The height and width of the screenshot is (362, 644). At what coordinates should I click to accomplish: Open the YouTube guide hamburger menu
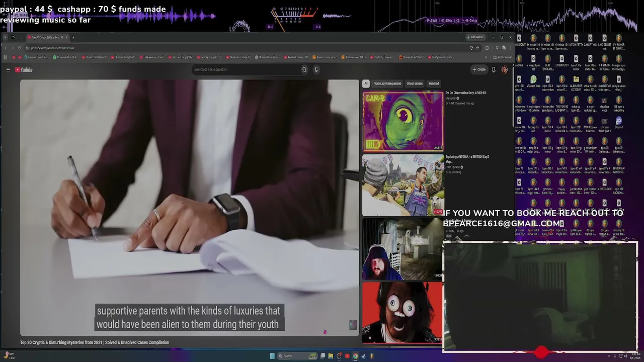[8, 70]
